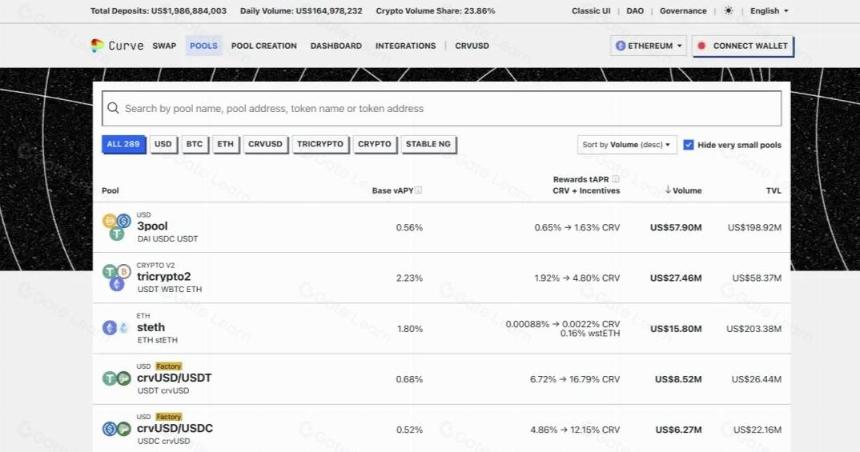The image size is (860, 452).
Task: Click the tricrypto2 token icons
Action: [x=116, y=278]
